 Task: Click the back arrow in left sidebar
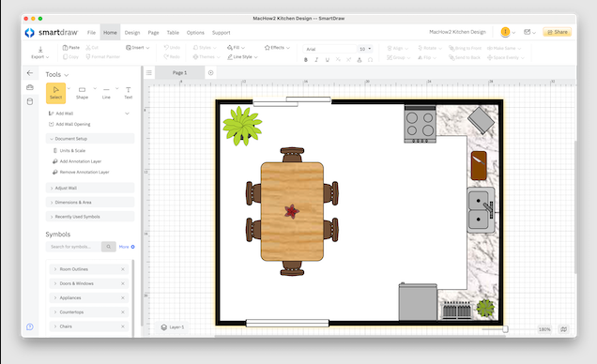30,72
